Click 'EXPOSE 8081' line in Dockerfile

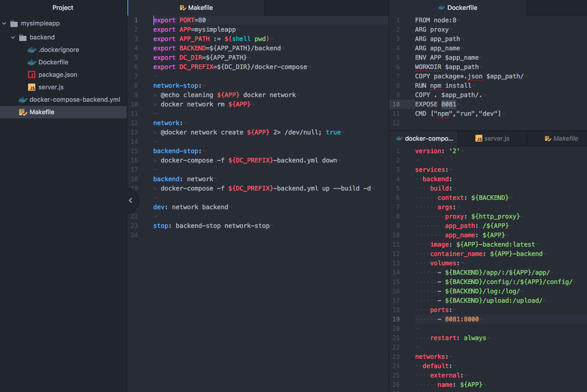(435, 104)
